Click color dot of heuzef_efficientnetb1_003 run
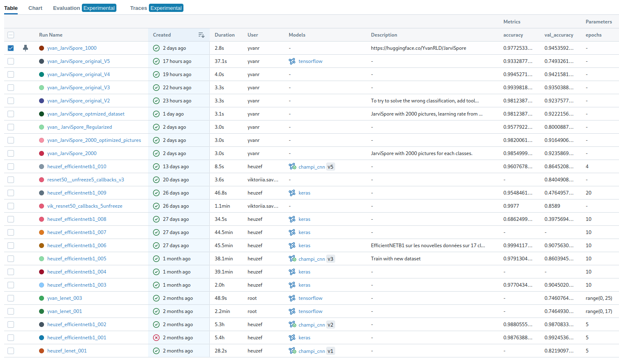 pos(42,285)
